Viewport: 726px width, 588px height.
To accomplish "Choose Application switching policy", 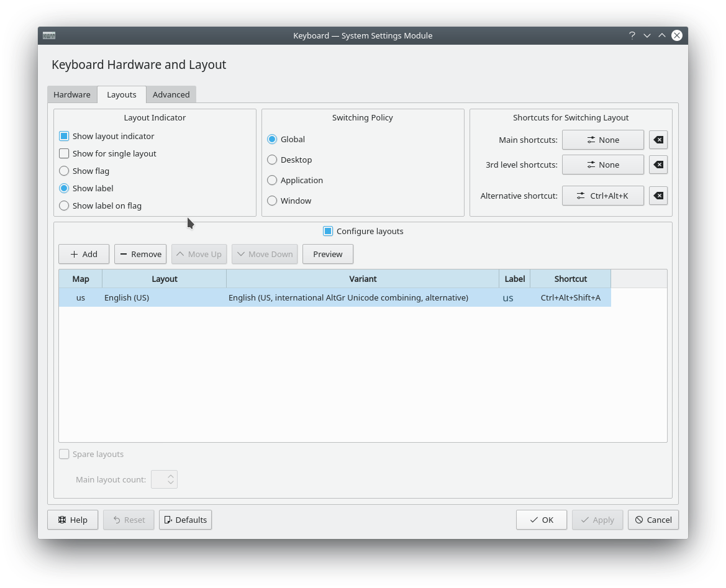I will pyautogui.click(x=272, y=180).
